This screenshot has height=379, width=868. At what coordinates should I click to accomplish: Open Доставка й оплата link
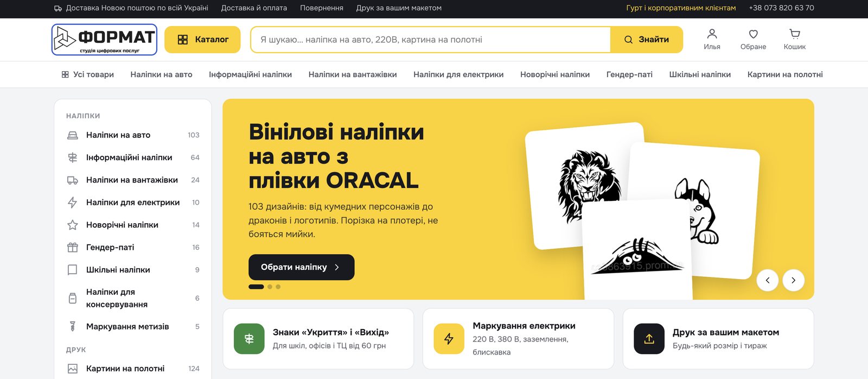coord(254,8)
